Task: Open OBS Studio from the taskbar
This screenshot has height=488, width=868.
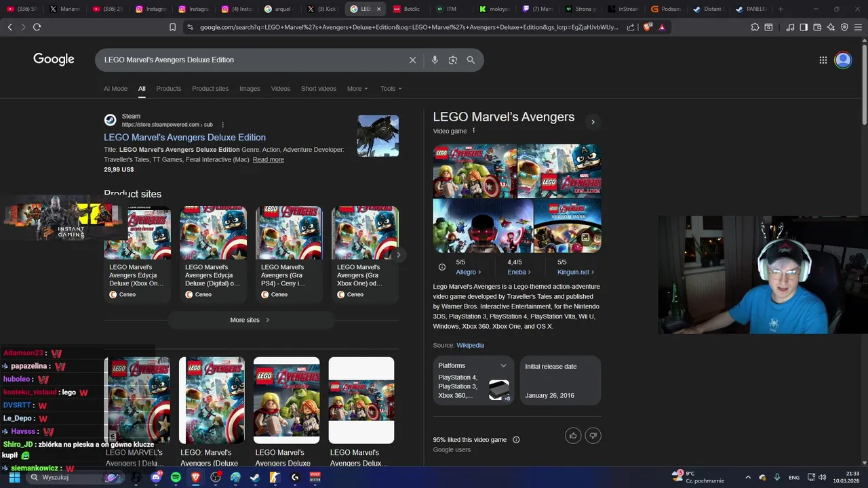Action: tap(216, 477)
